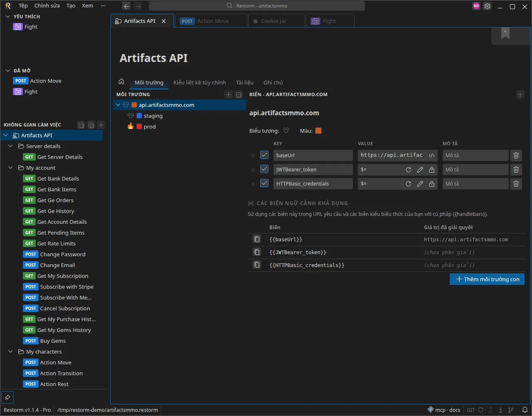The image size is (532, 416).
Task: Open the Kiểu liệt kê tùy chỉnh tab
Action: [x=199, y=82]
